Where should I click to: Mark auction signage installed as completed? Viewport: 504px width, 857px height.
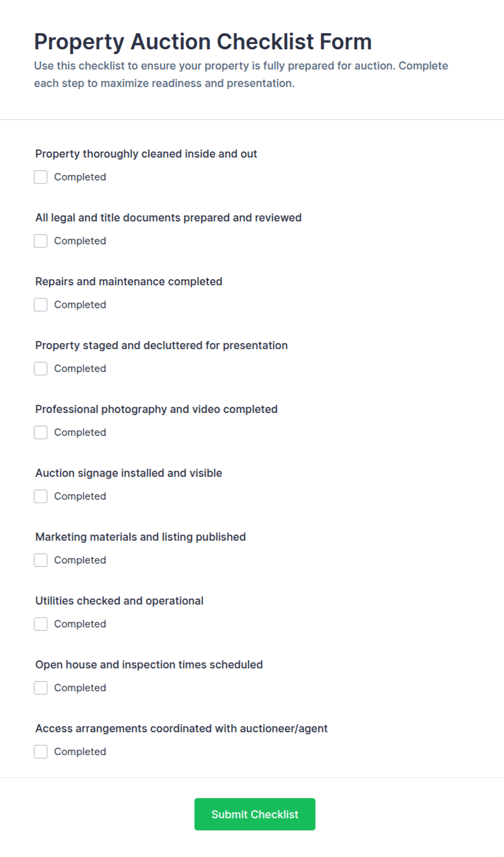click(x=41, y=497)
